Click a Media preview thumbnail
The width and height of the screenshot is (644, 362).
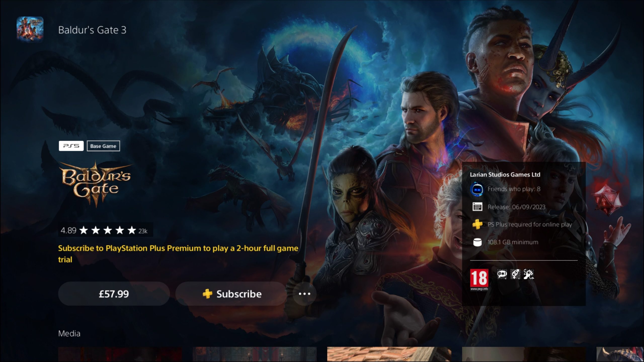tap(122, 354)
